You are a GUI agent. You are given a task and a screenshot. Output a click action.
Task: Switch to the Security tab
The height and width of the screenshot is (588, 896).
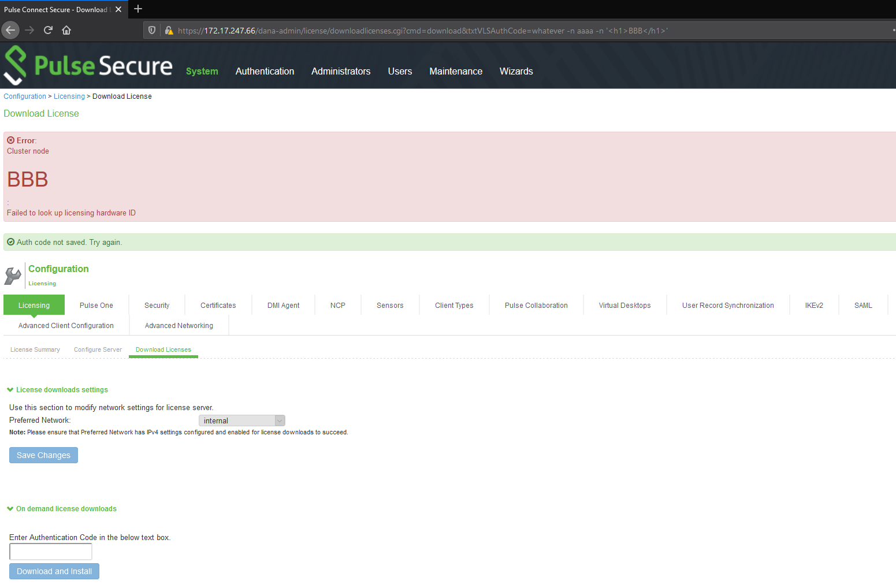click(x=157, y=305)
